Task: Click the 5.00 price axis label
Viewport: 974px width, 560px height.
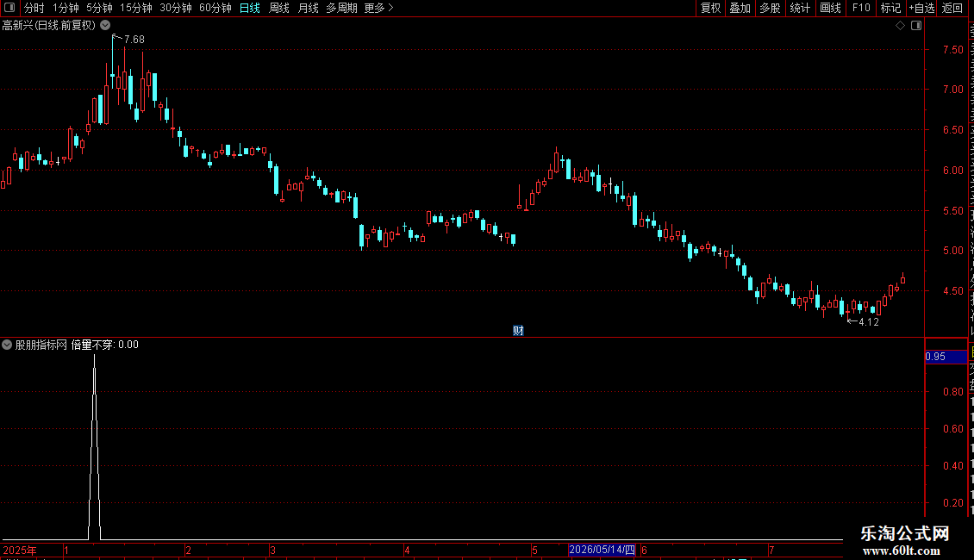Action: 952,251
